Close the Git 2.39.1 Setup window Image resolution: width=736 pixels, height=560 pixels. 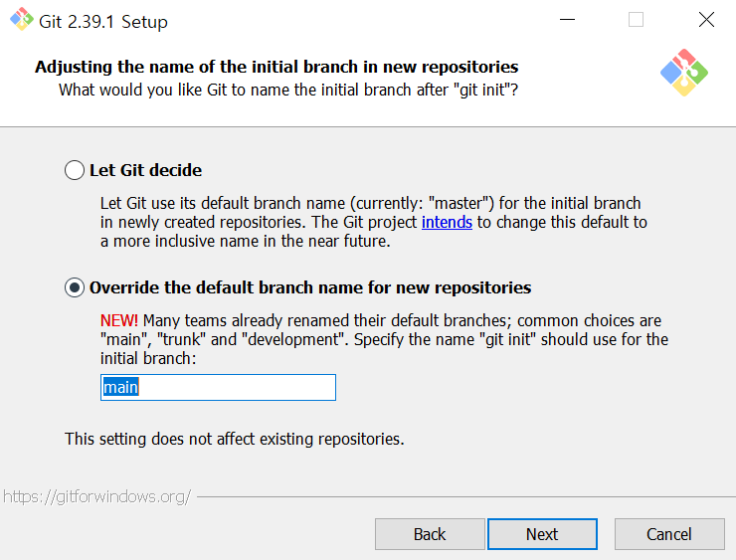pos(706,20)
